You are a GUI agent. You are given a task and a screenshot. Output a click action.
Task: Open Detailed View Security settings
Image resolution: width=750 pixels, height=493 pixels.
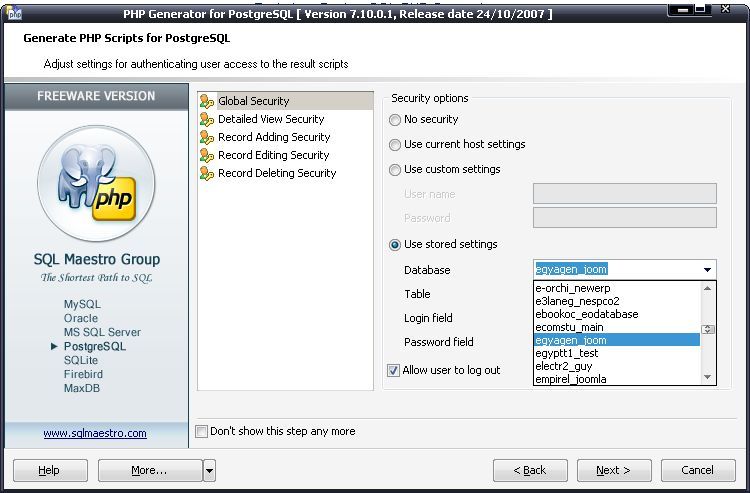pyautogui.click(x=271, y=119)
